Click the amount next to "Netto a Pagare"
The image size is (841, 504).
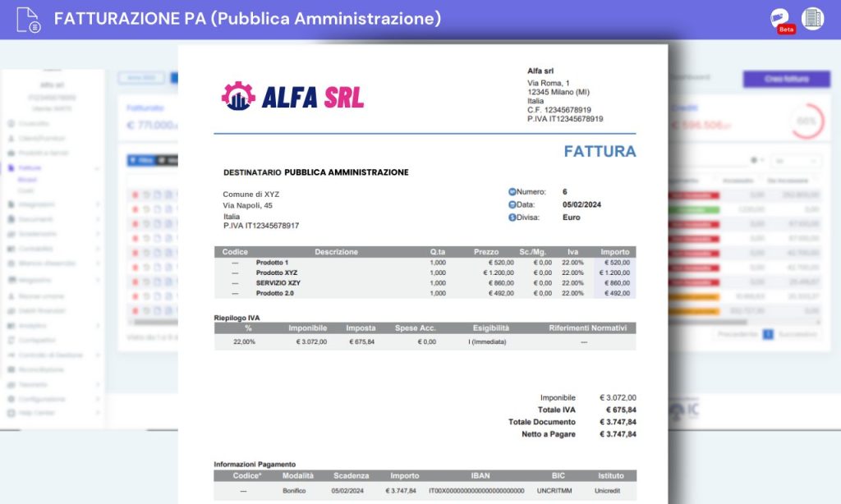[618, 434]
